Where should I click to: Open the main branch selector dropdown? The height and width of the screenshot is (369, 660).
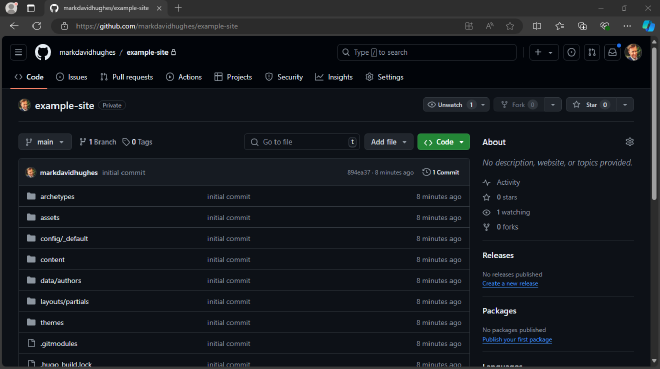45,142
